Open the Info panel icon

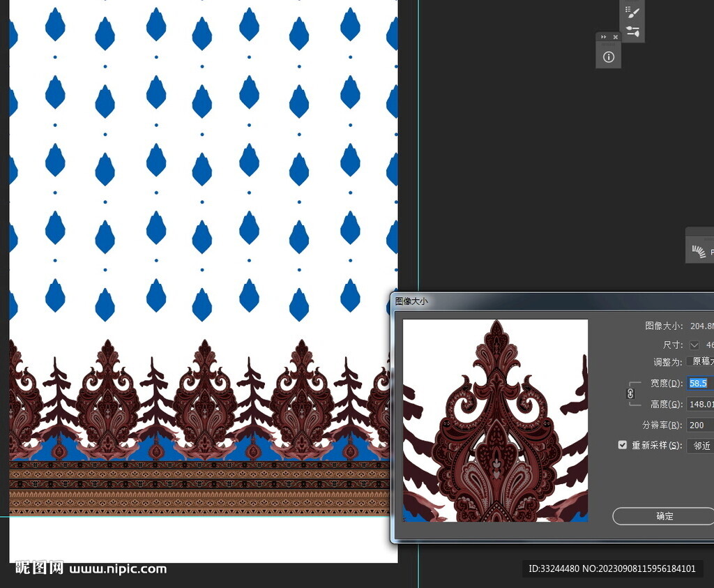click(x=608, y=57)
